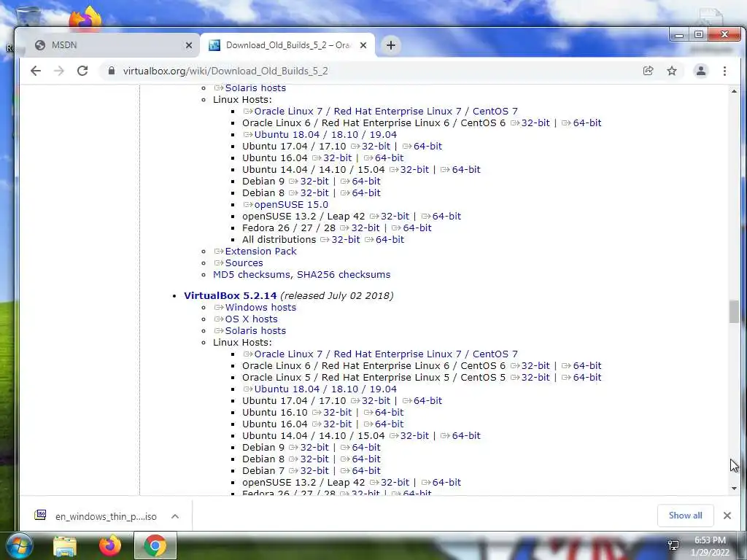Close the downloads bar
747x560 pixels.
pyautogui.click(x=727, y=516)
